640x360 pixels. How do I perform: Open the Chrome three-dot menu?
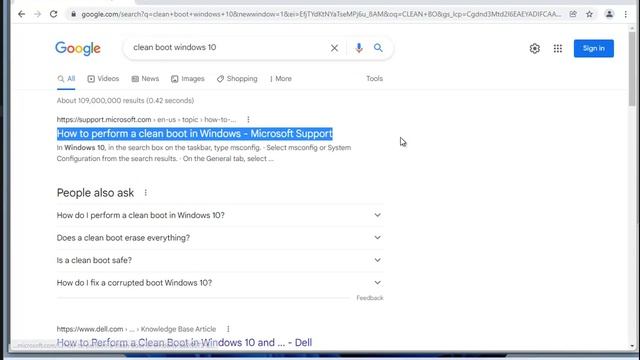tap(626, 14)
